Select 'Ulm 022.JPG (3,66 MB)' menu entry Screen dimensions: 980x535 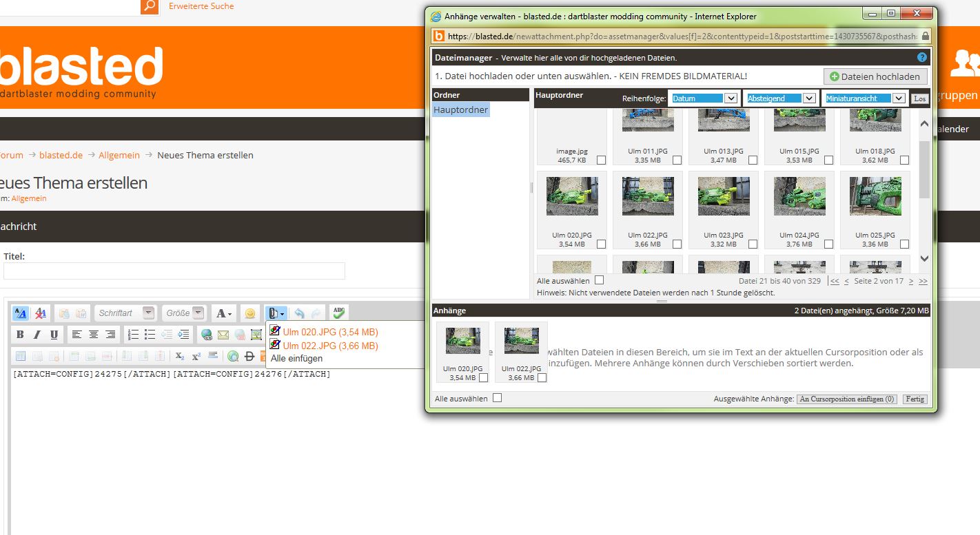point(330,346)
